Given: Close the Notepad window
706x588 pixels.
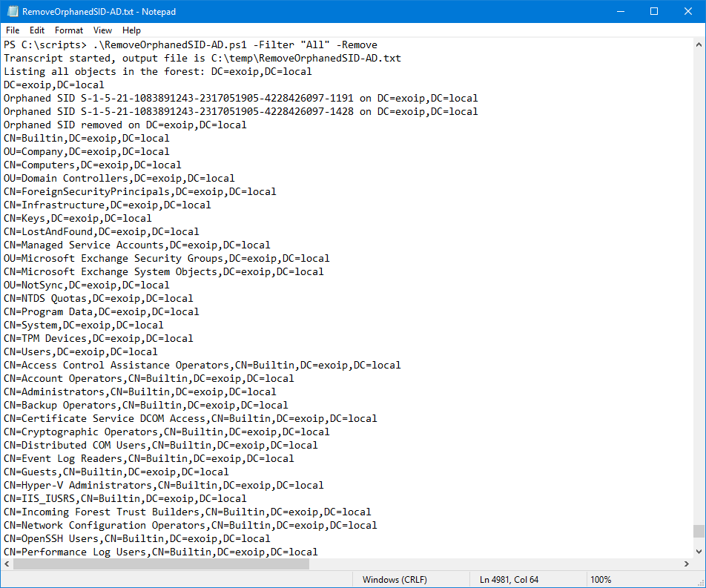Looking at the screenshot, I should pyautogui.click(x=688, y=11).
